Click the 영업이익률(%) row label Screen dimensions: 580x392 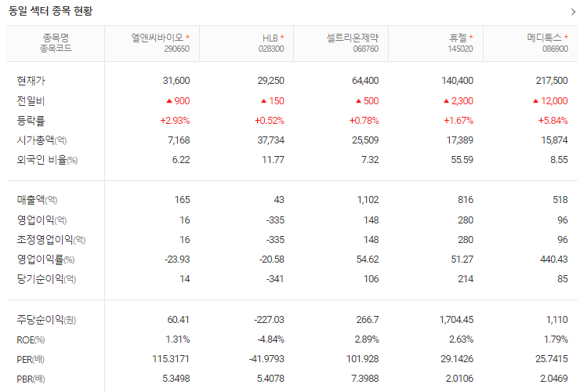pyautogui.click(x=45, y=260)
